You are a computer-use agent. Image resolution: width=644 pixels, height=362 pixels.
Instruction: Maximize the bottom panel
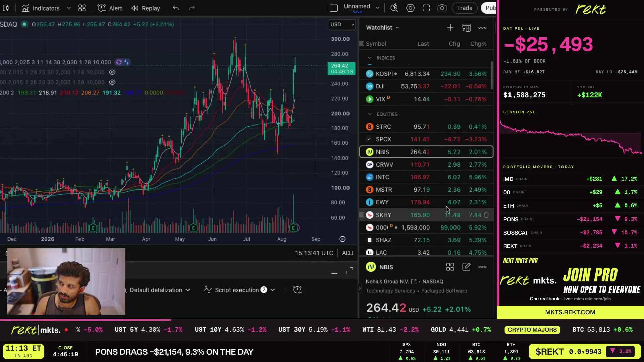(x=349, y=271)
